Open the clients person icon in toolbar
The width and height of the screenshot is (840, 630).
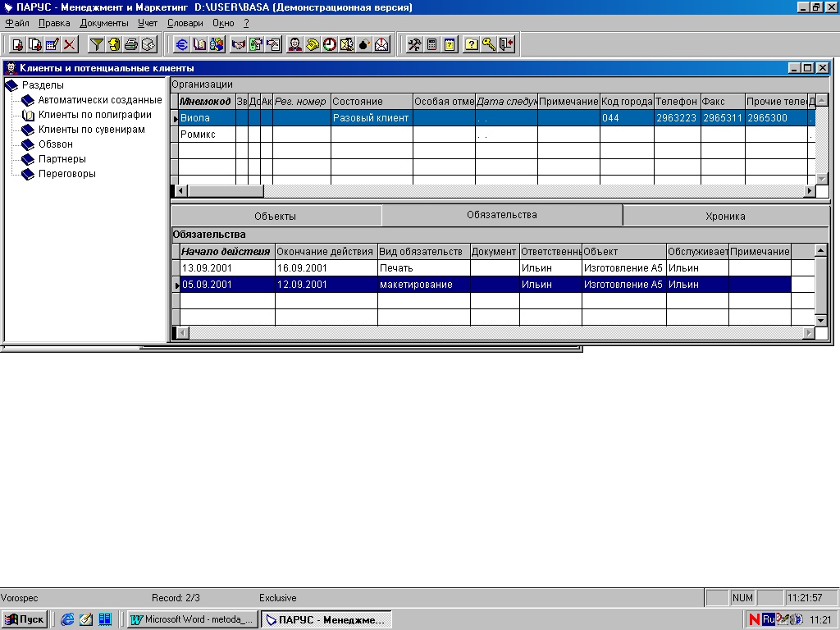[x=294, y=44]
